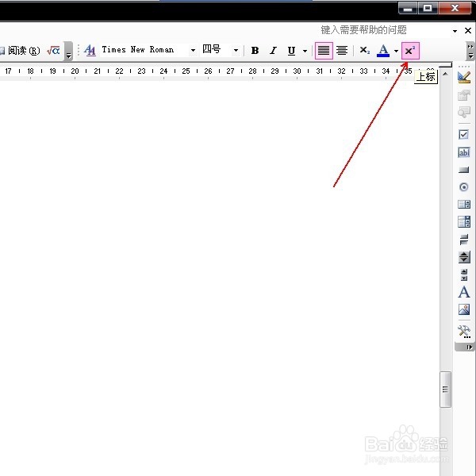Expand the font size dropdown list
The height and width of the screenshot is (476, 476).
[x=236, y=50]
